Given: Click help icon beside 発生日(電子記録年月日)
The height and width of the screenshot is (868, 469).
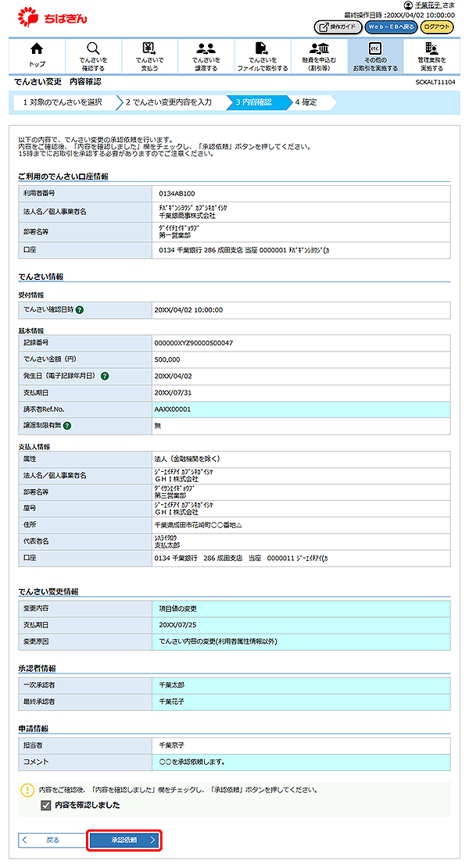Looking at the screenshot, I should pyautogui.click(x=105, y=376).
